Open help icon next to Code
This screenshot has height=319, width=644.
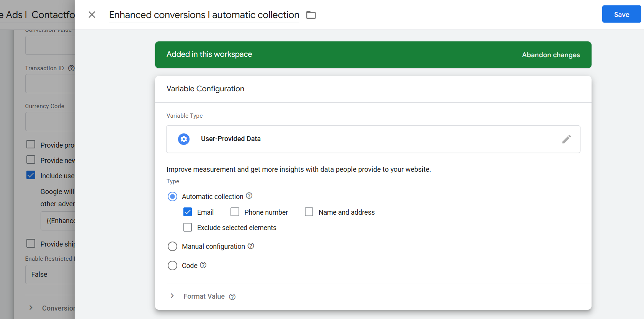pos(203,265)
